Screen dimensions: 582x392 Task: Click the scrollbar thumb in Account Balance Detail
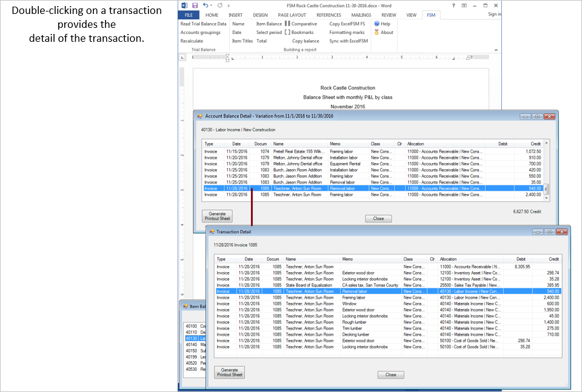pos(546,189)
